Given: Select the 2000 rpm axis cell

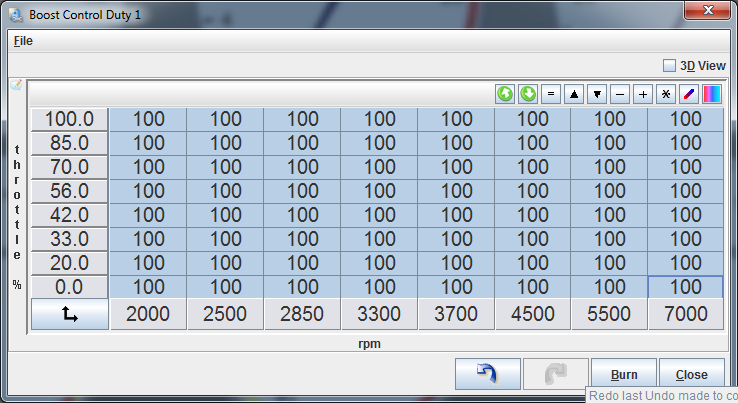Looking at the screenshot, I should (x=148, y=314).
